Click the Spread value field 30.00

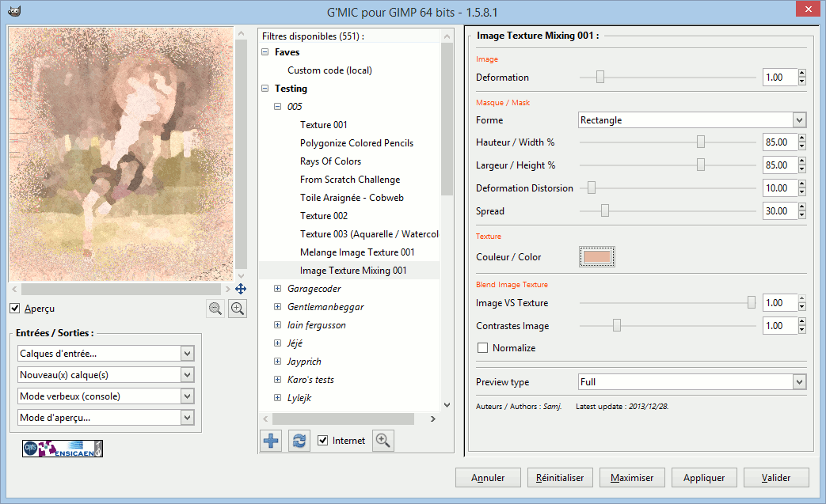point(780,211)
